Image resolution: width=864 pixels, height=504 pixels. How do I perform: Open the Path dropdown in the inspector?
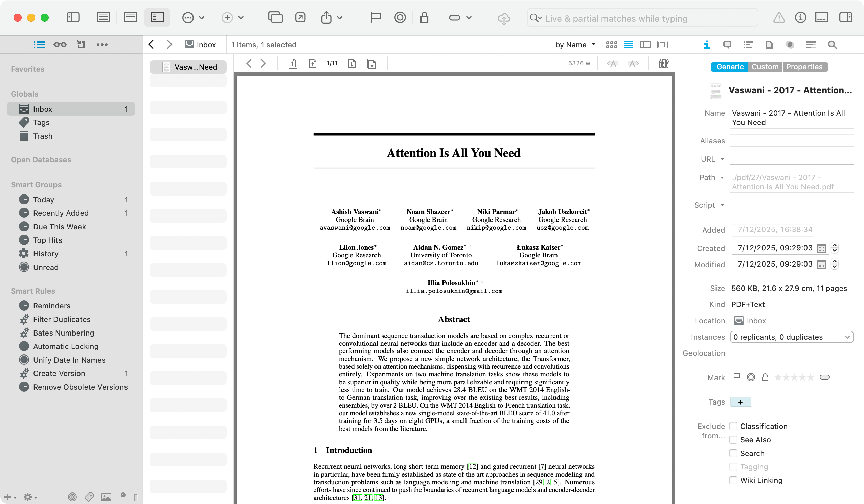[x=722, y=177]
